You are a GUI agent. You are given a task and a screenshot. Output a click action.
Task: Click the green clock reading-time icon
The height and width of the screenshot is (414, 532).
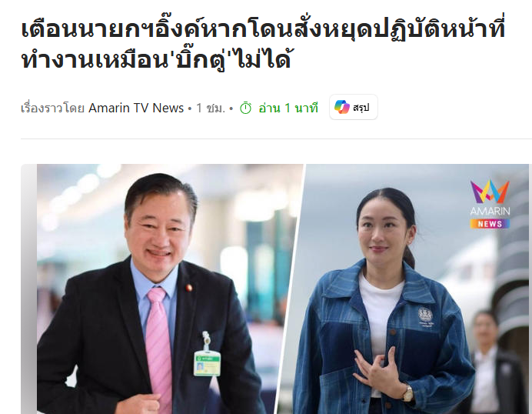point(246,109)
